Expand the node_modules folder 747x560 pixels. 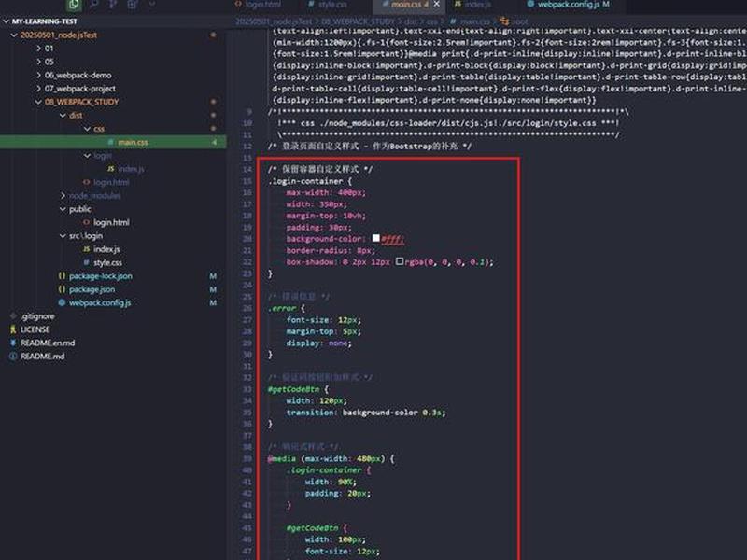pos(63,196)
